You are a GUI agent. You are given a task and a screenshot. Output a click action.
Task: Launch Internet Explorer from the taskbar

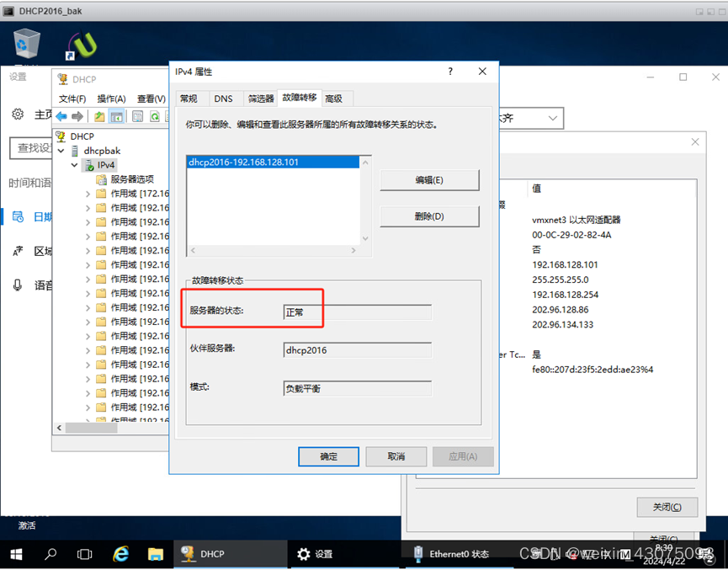point(120,554)
